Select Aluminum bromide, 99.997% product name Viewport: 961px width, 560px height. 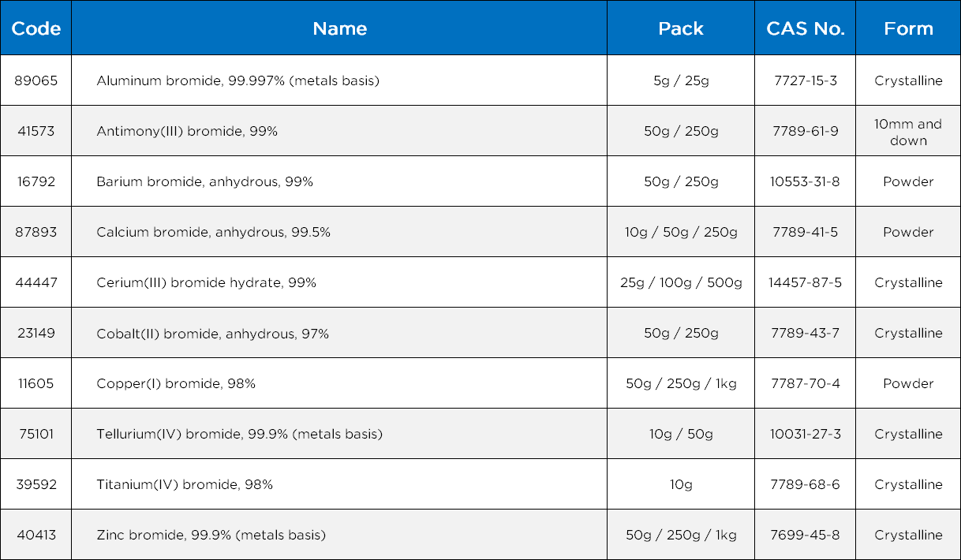tap(237, 80)
